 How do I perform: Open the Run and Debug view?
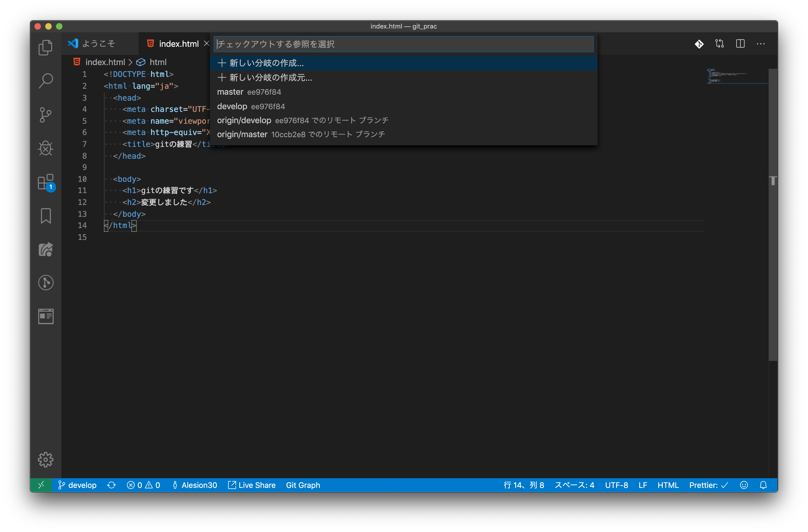pos(45,148)
